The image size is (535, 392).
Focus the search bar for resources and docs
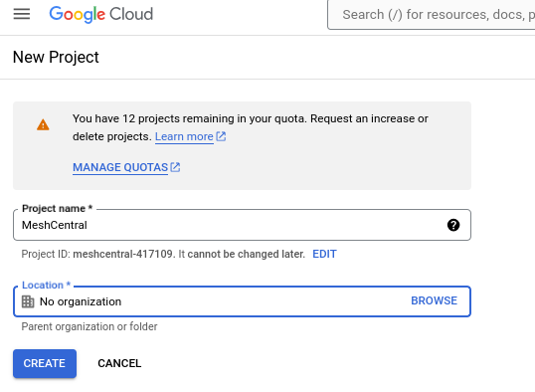click(x=432, y=15)
